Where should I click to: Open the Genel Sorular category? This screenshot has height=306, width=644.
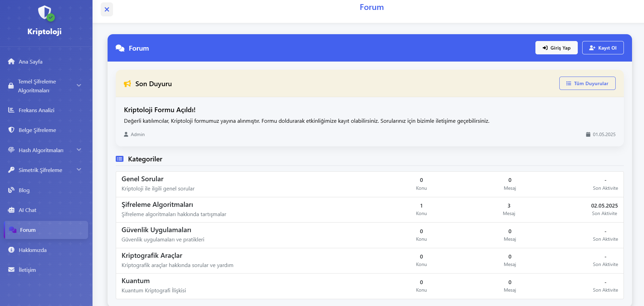point(142,179)
